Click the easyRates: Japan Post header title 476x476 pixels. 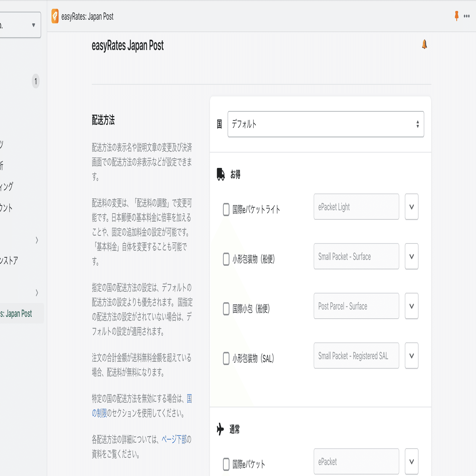pos(87,16)
